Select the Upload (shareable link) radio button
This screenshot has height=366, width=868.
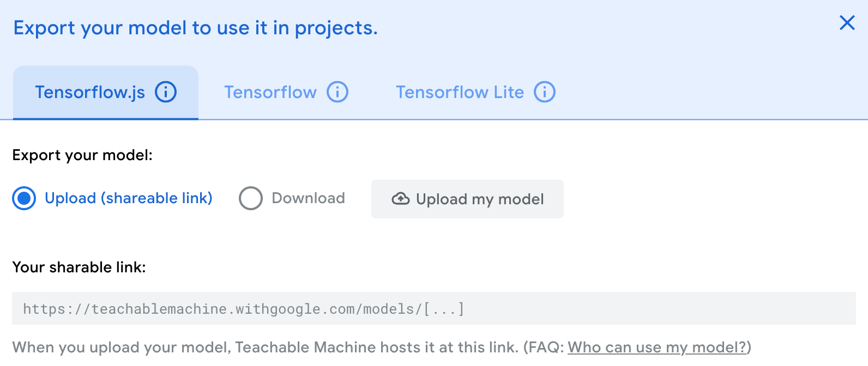[x=24, y=198]
